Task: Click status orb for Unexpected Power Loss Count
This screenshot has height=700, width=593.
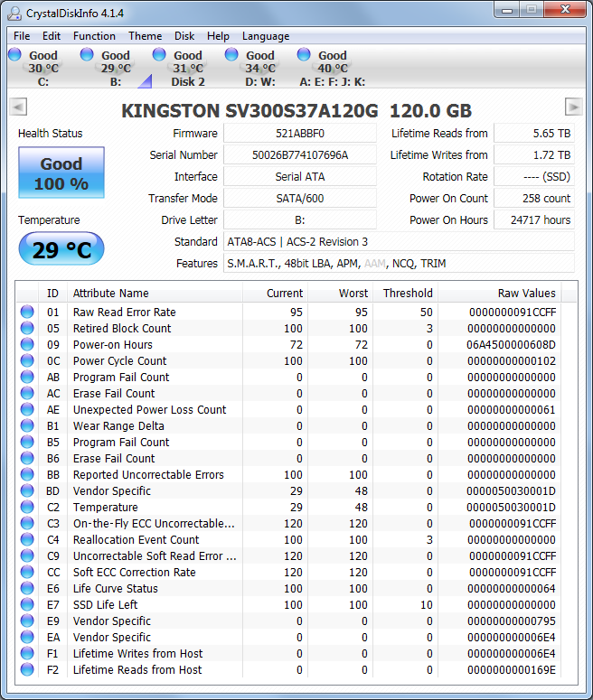Action: pyautogui.click(x=27, y=409)
